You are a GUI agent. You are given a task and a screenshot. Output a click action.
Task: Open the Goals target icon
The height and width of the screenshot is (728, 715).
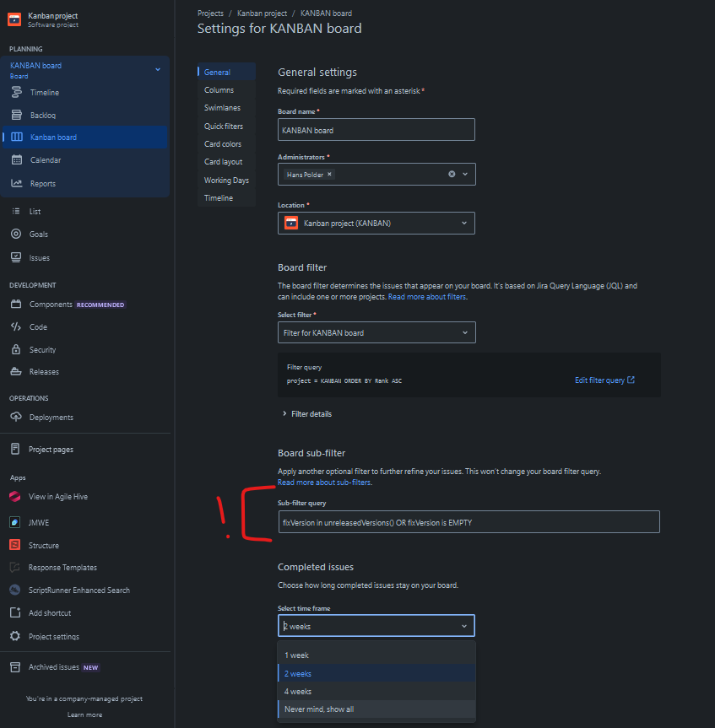[x=16, y=234]
